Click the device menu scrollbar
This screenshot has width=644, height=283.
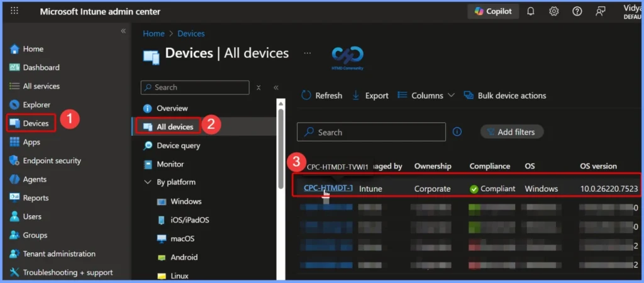(x=281, y=148)
